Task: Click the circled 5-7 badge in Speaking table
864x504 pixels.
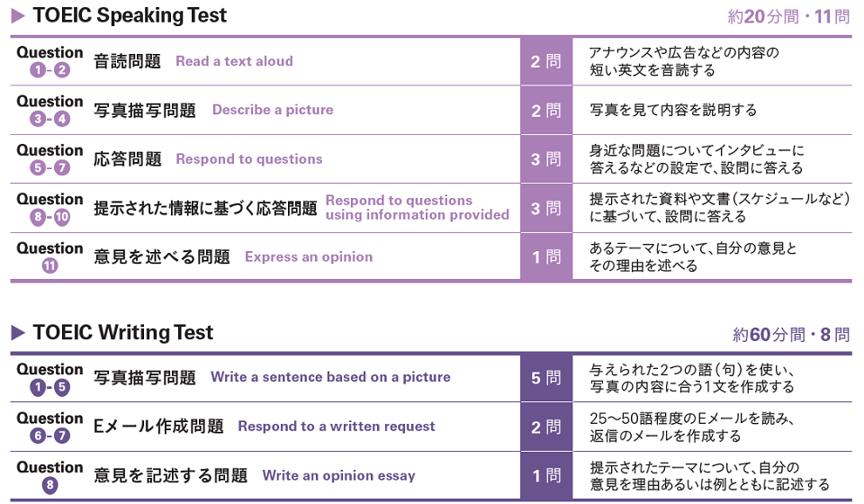Action: (49, 167)
